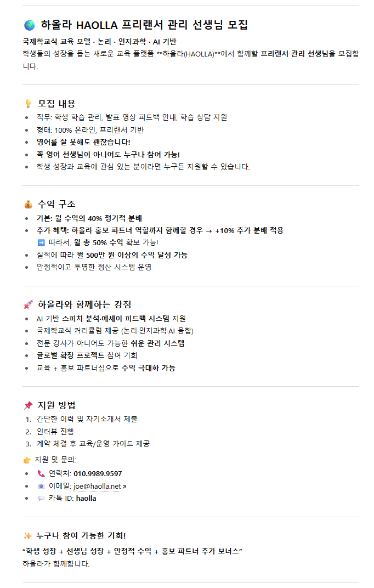This screenshot has width=374, height=588.
Task: Click the 인터뷰 진행 list item
Action: [x=55, y=431]
